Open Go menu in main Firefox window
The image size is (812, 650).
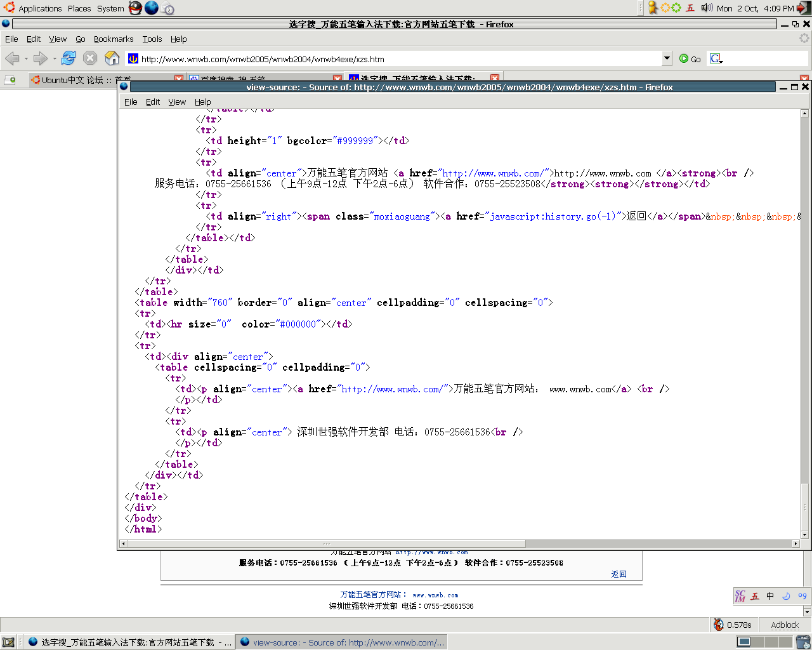[x=81, y=39]
